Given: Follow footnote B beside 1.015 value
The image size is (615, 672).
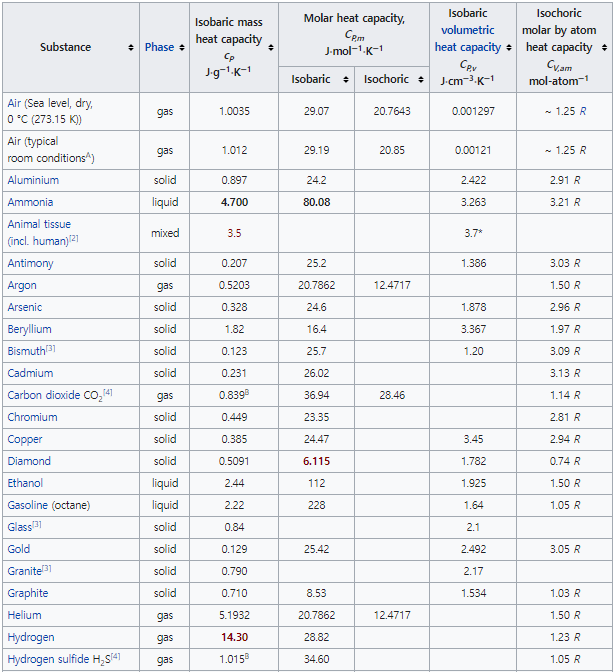Looking at the screenshot, I should pyautogui.click(x=247, y=656).
